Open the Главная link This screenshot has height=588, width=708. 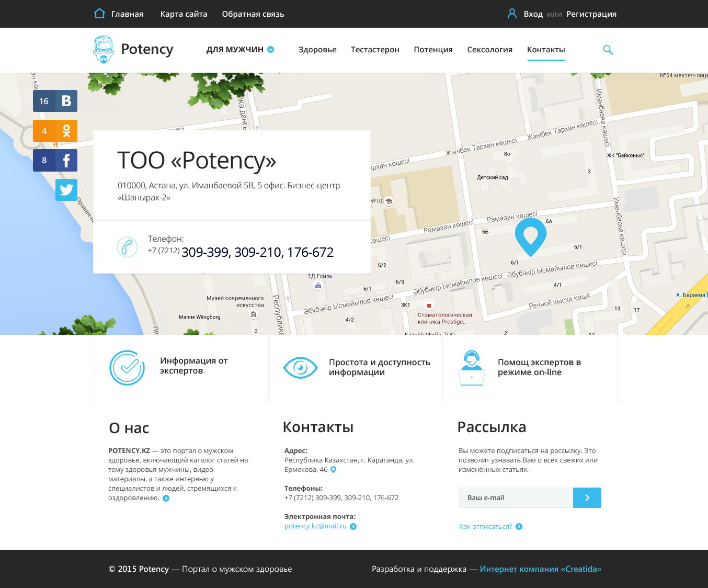(127, 14)
